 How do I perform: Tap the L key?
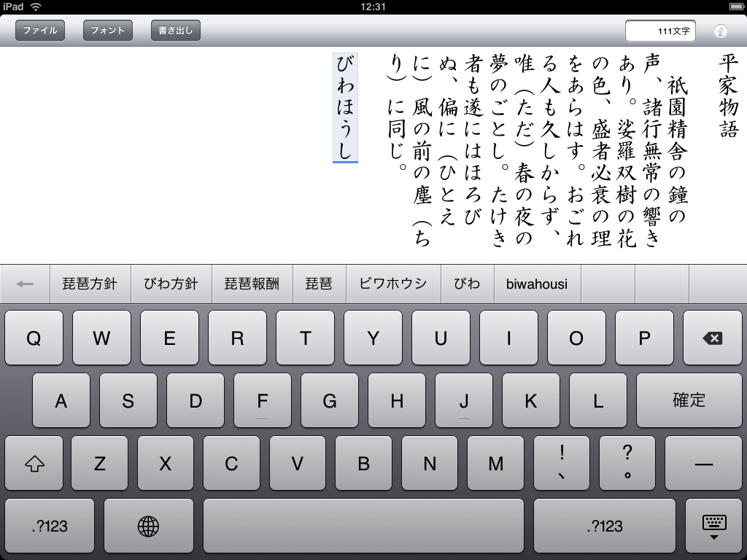(x=598, y=400)
